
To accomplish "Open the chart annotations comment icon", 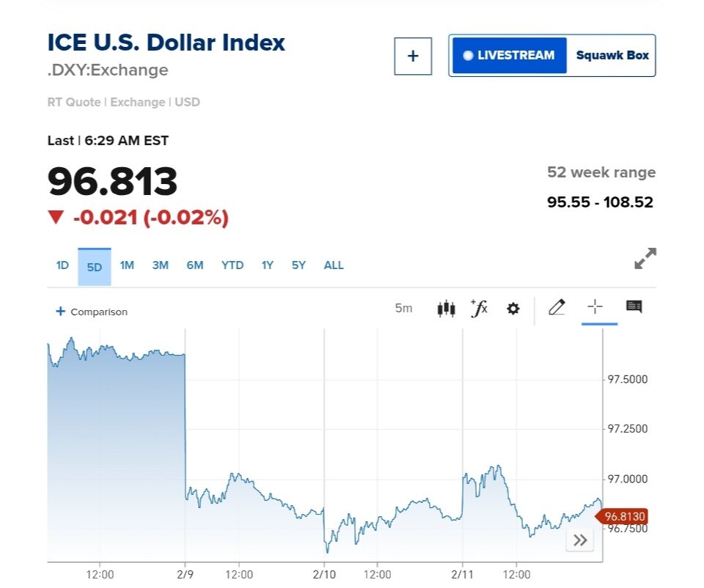I will click(x=634, y=307).
